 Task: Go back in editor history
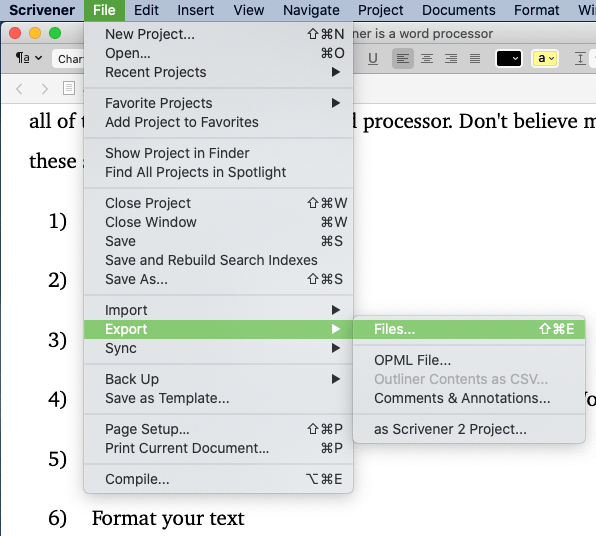[x=19, y=89]
